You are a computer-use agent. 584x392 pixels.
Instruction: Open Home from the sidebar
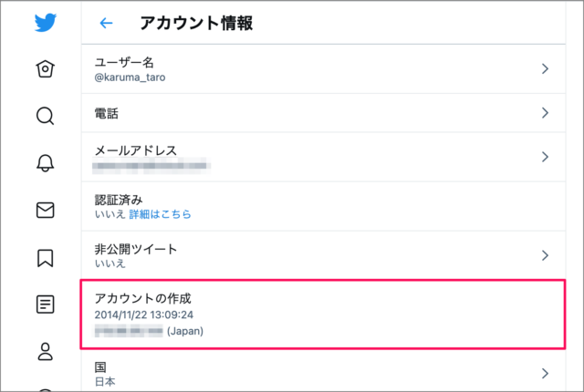(x=45, y=69)
